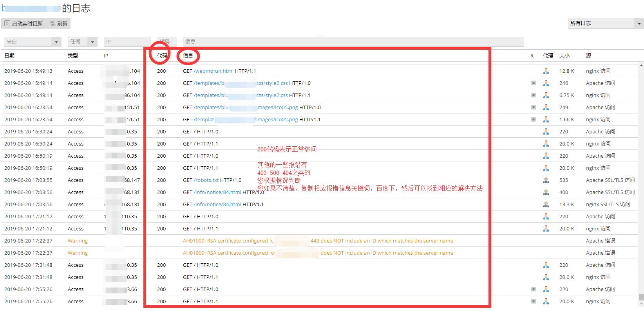The width and height of the screenshot is (644, 311).
Task: Click the eye icon in the 1.66 K row
Action: pos(533,119)
